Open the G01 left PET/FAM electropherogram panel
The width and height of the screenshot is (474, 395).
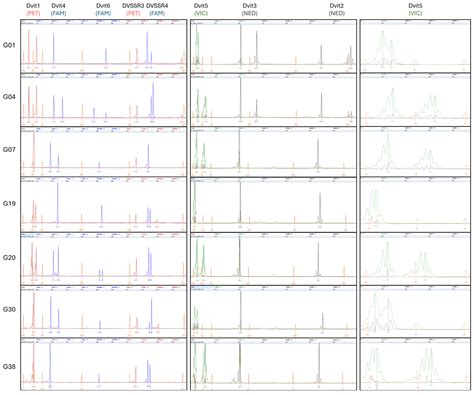(x=103, y=46)
